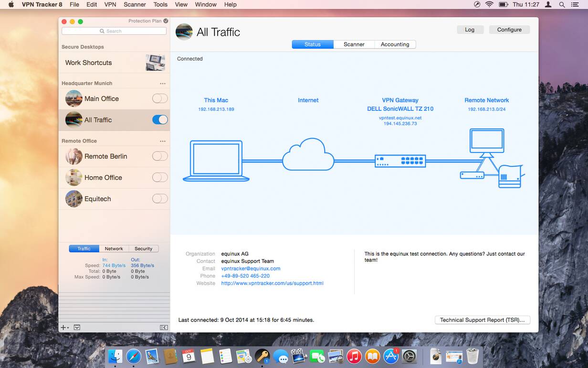The image size is (588, 368).
Task: Click the Configure button
Action: (x=510, y=30)
